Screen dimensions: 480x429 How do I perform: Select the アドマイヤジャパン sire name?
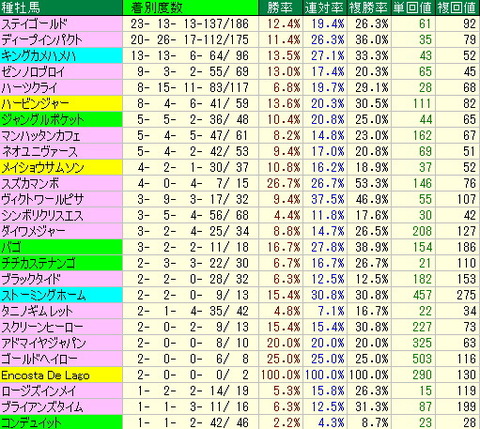click(x=43, y=344)
